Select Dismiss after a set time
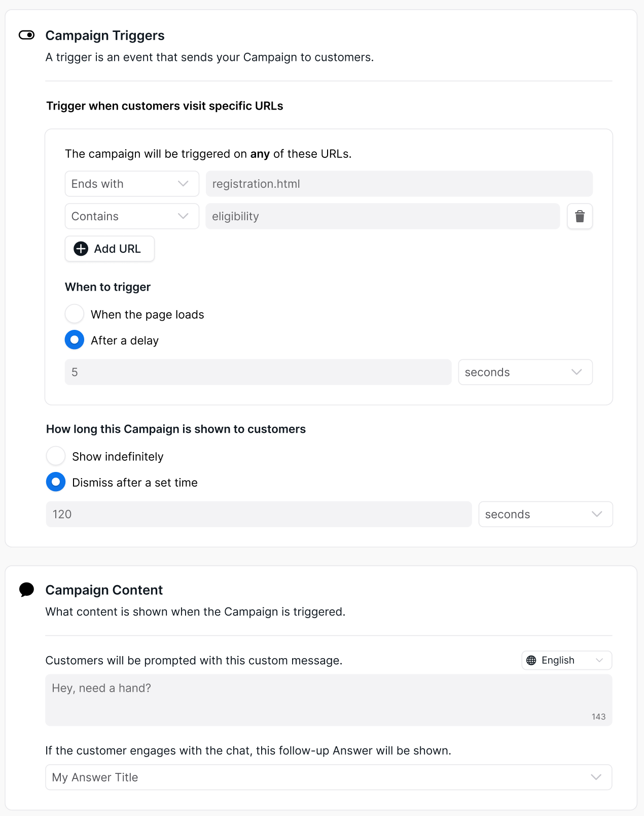This screenshot has height=816, width=644. point(56,482)
